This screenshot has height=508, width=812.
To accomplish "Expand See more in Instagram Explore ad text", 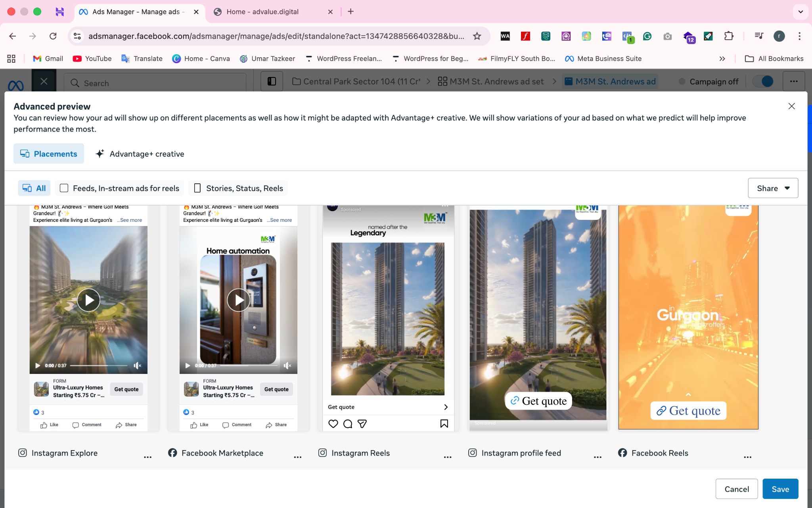I will pos(130,220).
